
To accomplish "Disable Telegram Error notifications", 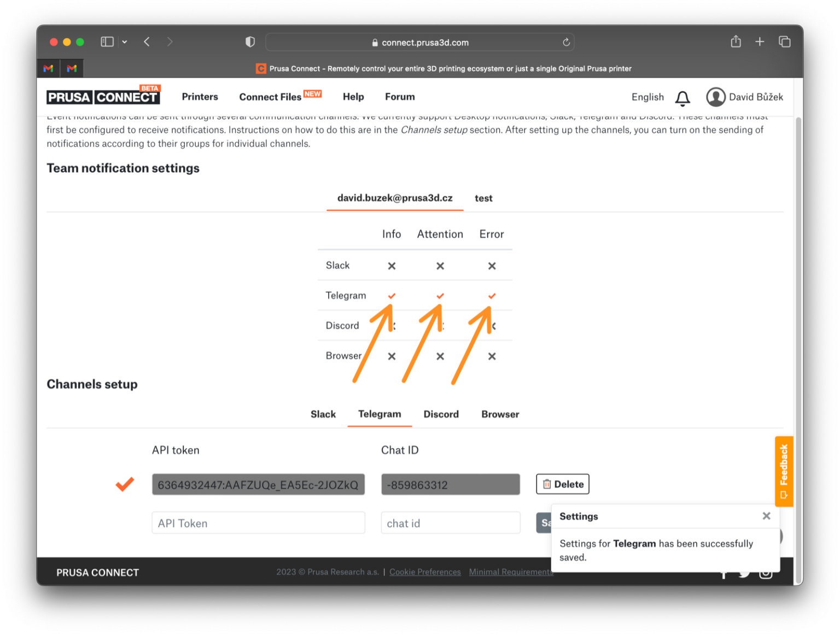I will pyautogui.click(x=491, y=296).
